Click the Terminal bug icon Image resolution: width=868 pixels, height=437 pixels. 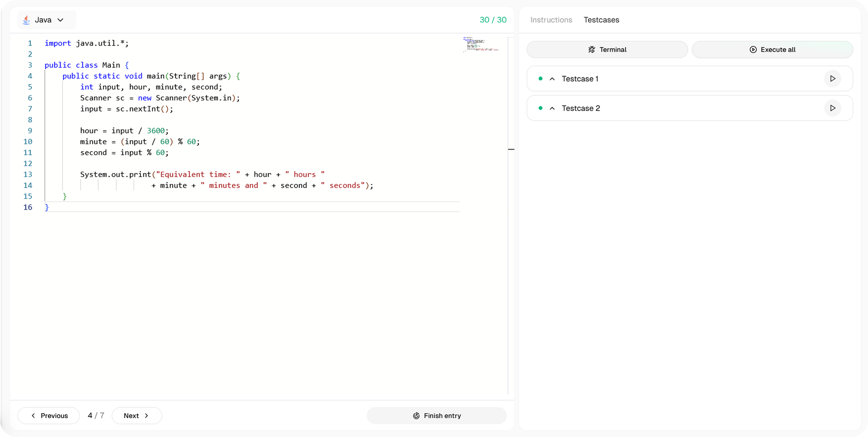click(591, 50)
